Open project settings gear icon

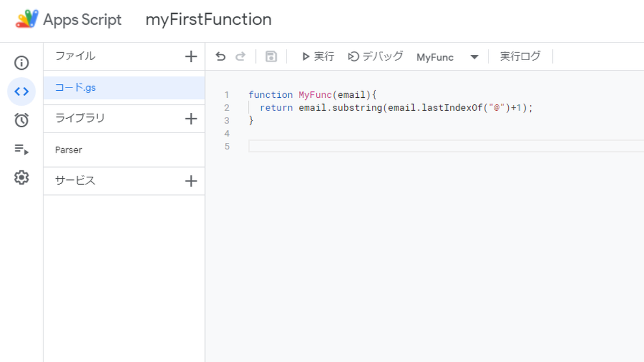[21, 177]
